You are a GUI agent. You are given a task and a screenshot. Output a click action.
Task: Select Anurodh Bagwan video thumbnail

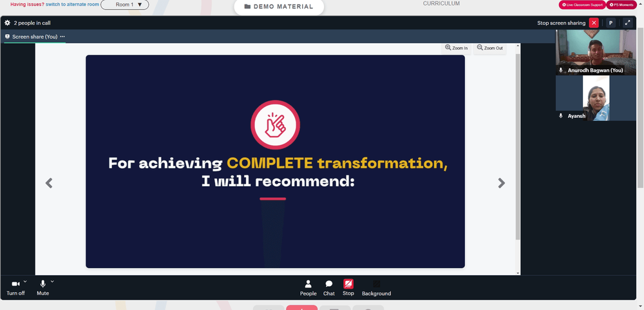(x=596, y=52)
